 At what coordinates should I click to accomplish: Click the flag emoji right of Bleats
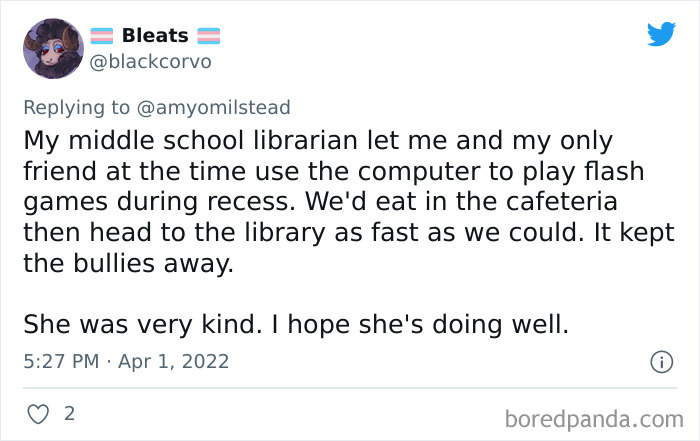point(208,36)
